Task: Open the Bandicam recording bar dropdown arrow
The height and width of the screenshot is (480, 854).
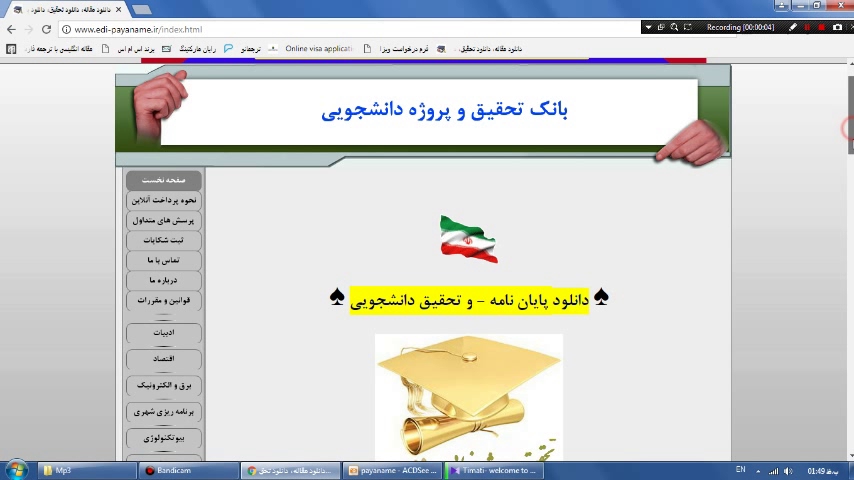Action: [649, 27]
